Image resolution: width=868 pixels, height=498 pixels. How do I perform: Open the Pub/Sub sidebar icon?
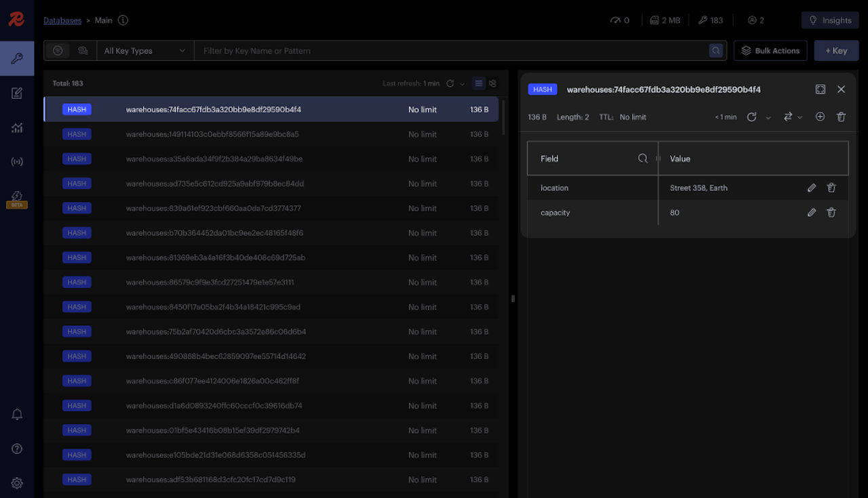pos(17,162)
